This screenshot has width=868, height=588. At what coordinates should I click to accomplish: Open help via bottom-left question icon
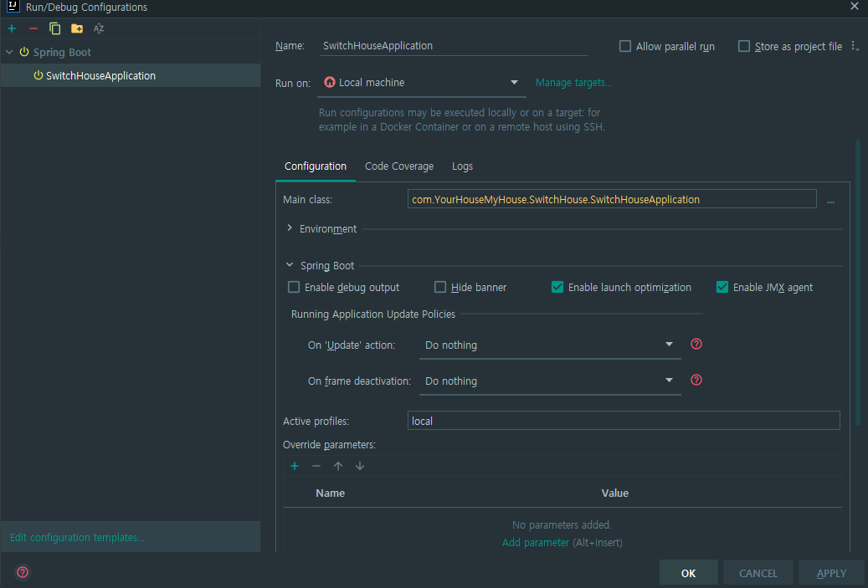click(x=23, y=572)
